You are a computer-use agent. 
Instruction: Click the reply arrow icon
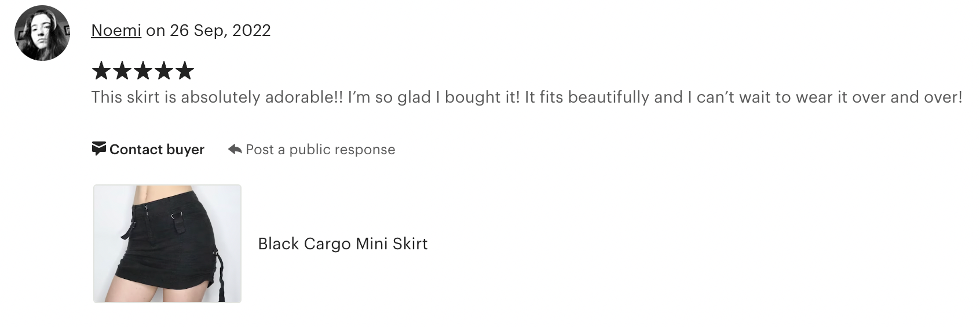pyautogui.click(x=235, y=150)
